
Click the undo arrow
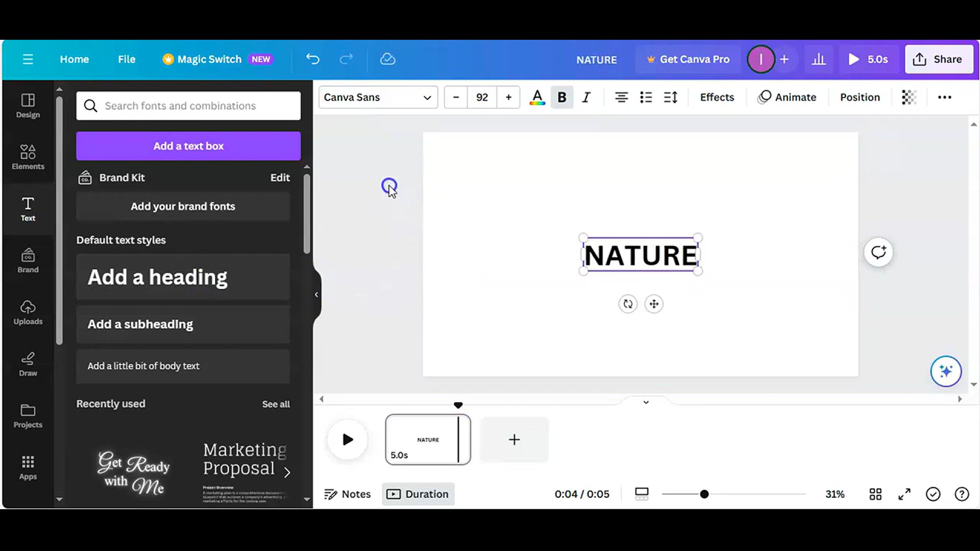[313, 59]
